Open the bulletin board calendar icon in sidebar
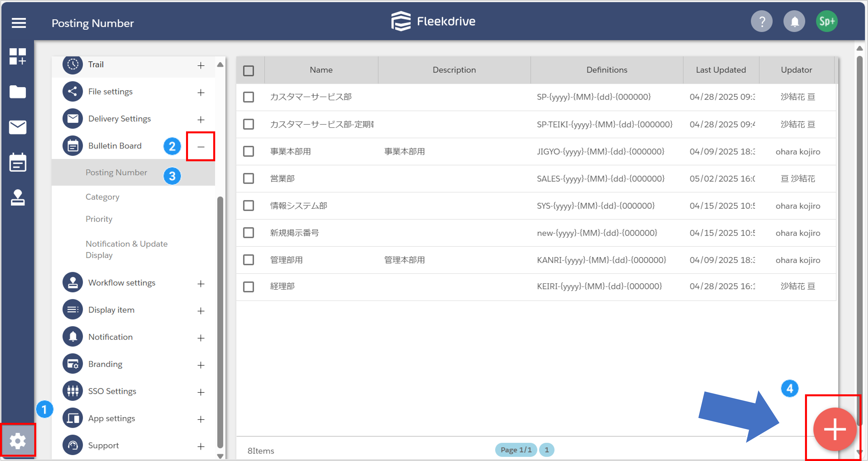Image resolution: width=868 pixels, height=461 pixels. 18,162
